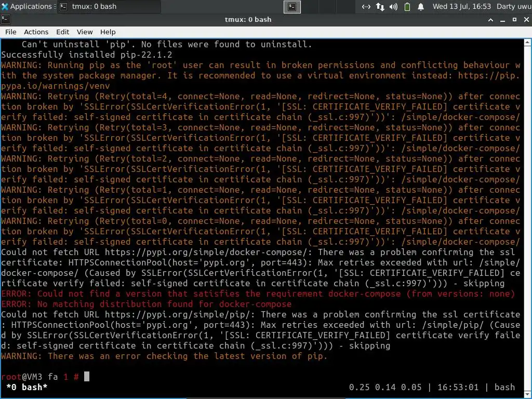532x399 pixels.
Task: Click the volume speaker icon
Action: (x=393, y=7)
